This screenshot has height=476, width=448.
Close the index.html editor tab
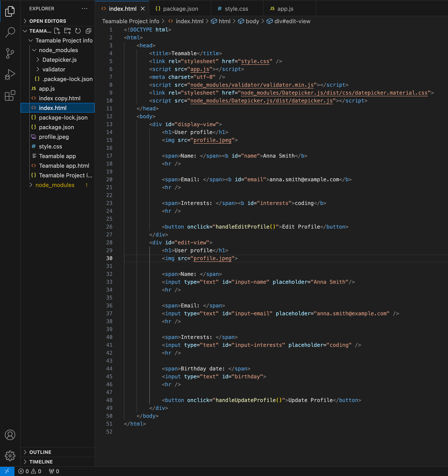click(x=143, y=9)
